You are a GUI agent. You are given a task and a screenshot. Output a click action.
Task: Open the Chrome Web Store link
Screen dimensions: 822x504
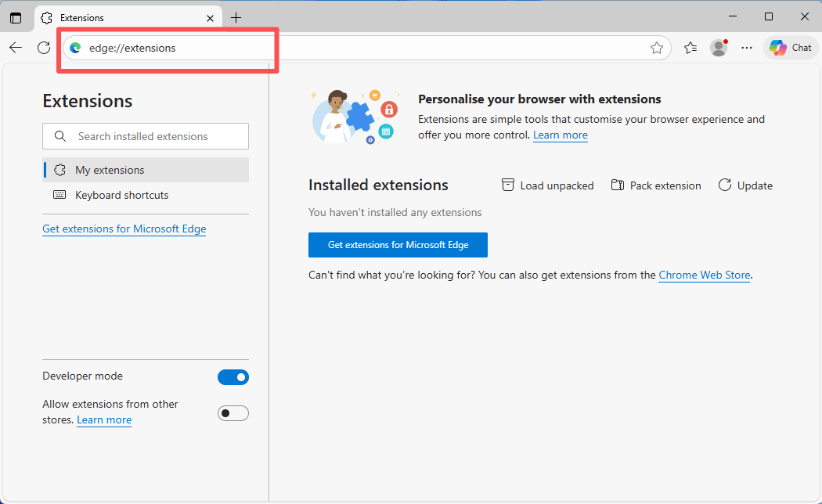point(704,275)
